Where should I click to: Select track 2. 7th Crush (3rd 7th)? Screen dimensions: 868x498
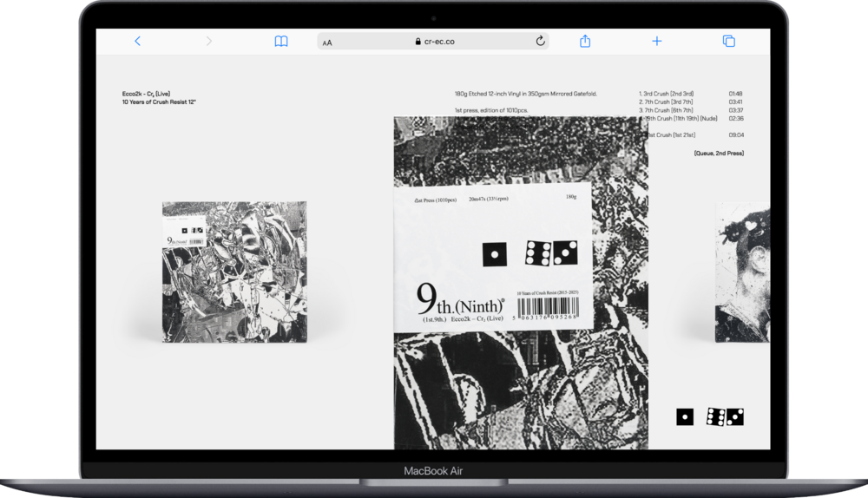(x=667, y=102)
